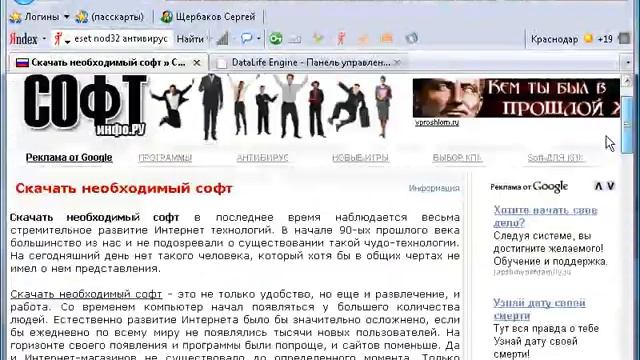The image size is (640, 360).
Task: Click the (пасскарты) passcards button
Action: pos(110,17)
